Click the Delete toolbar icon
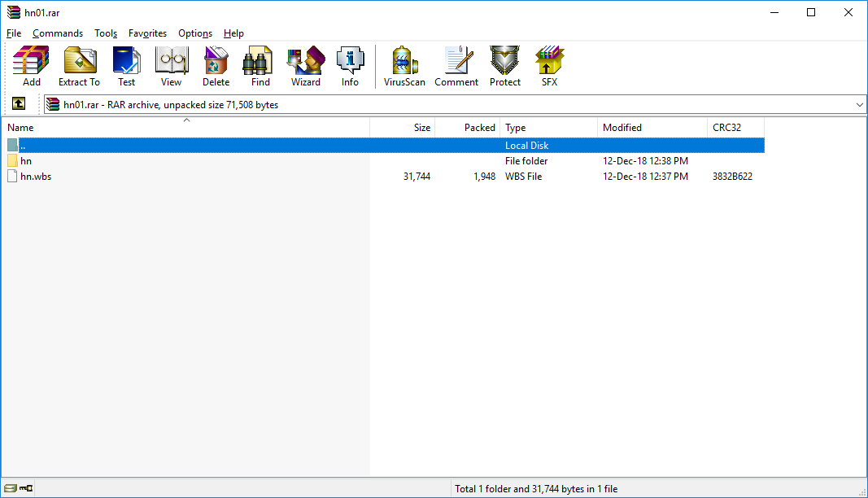This screenshot has width=868, height=498. point(216,66)
